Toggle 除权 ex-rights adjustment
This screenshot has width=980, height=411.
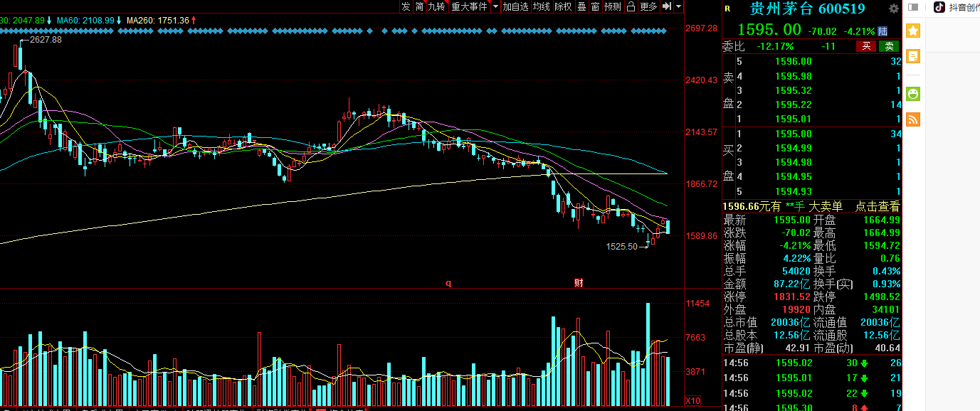point(563,6)
